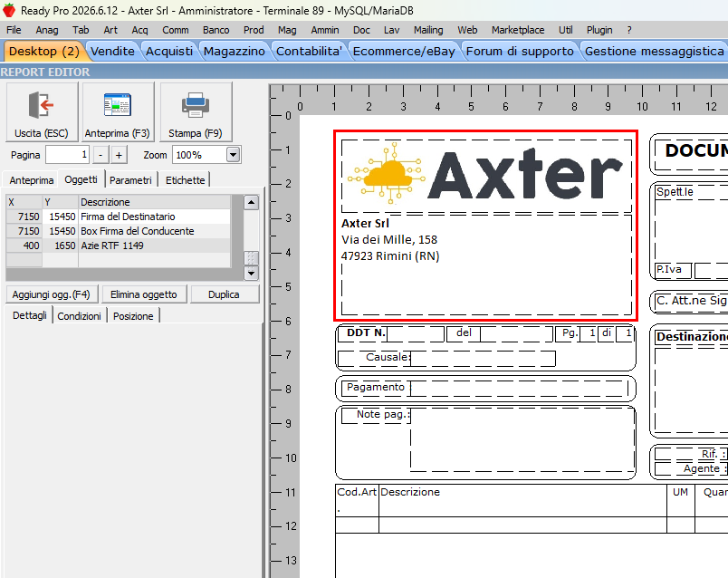728x578 pixels.
Task: Open the Mag menu
Action: (x=287, y=30)
